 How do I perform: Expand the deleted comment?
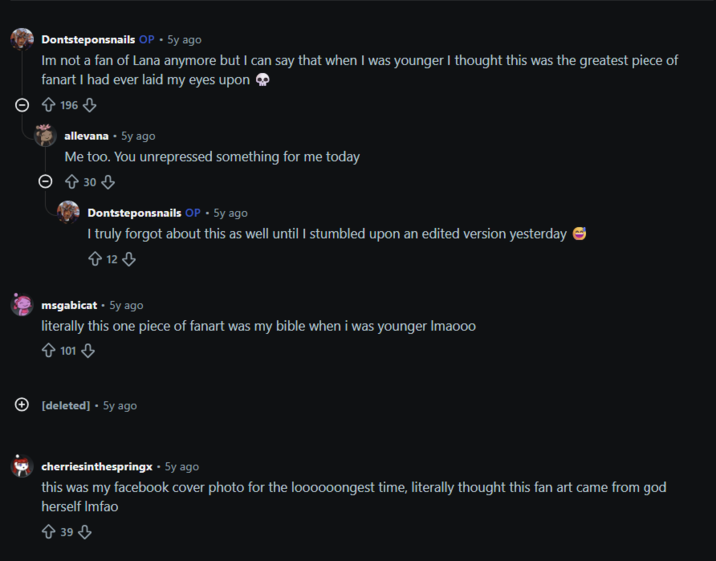click(x=22, y=404)
